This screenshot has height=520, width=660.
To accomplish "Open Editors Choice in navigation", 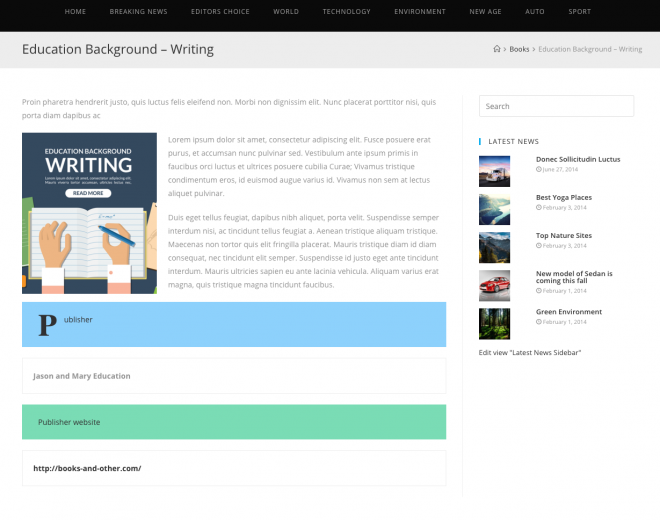I will coord(220,12).
